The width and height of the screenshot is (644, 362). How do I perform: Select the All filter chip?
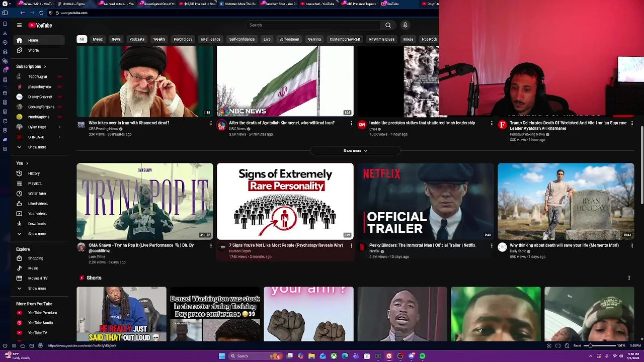pos(82,39)
